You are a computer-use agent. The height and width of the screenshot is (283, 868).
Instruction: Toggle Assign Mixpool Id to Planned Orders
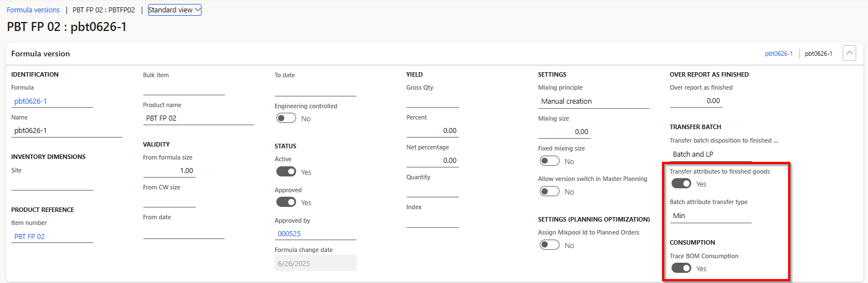pos(549,245)
